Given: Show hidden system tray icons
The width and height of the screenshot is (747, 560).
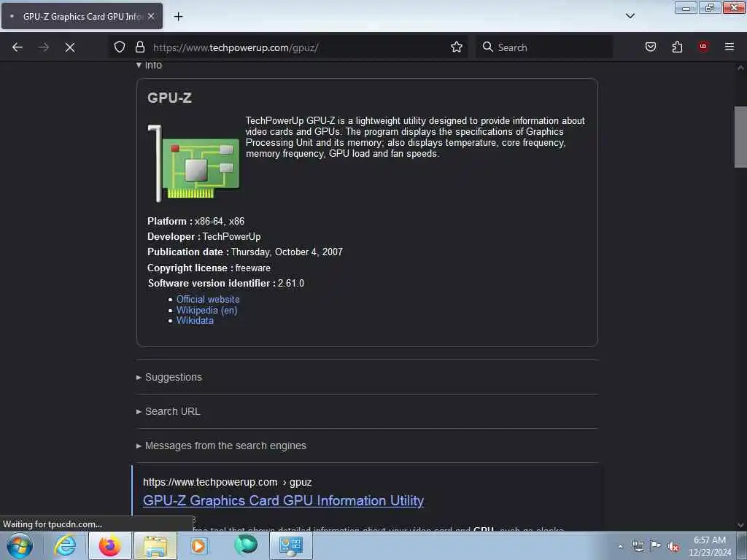Looking at the screenshot, I should point(620,547).
